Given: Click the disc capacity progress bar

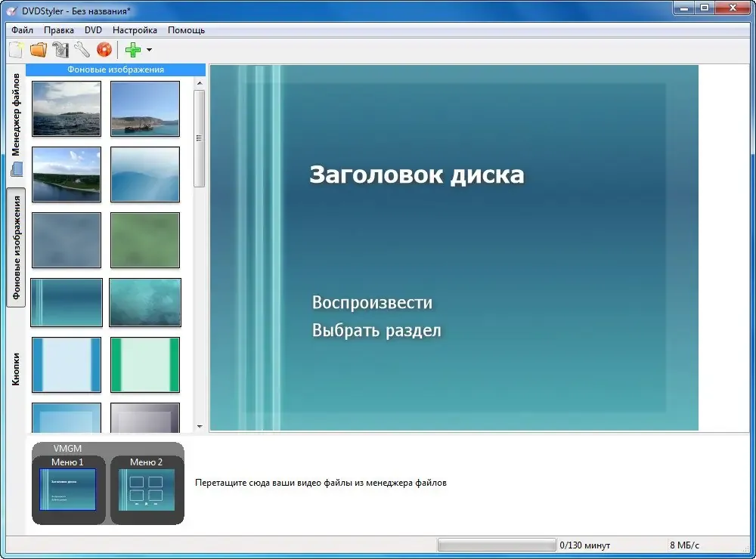Looking at the screenshot, I should point(497,545).
